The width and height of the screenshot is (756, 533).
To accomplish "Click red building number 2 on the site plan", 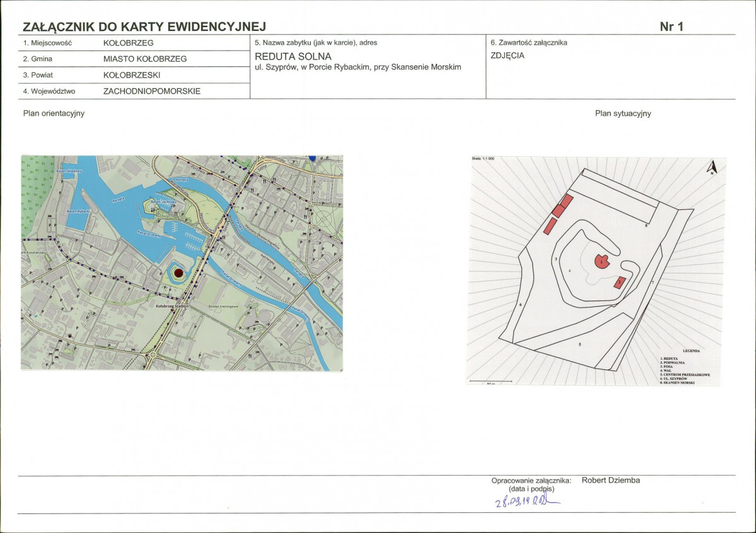I will coord(620,282).
